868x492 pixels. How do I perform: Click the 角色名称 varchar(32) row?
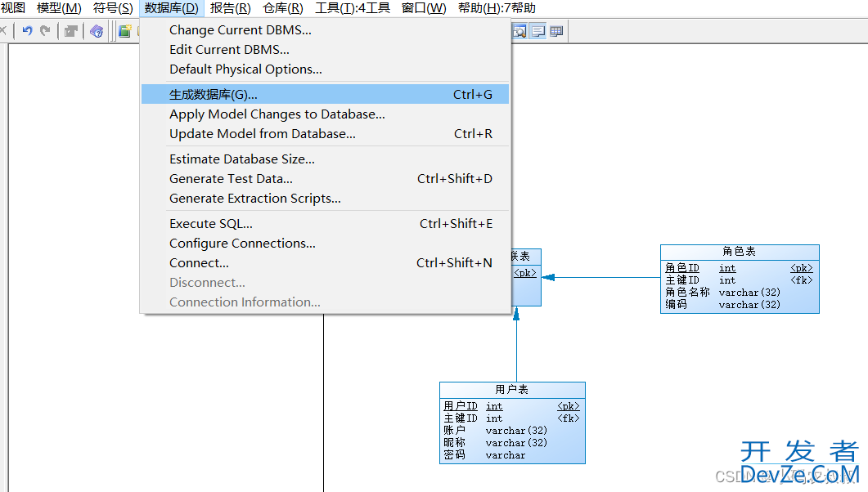[x=723, y=293]
